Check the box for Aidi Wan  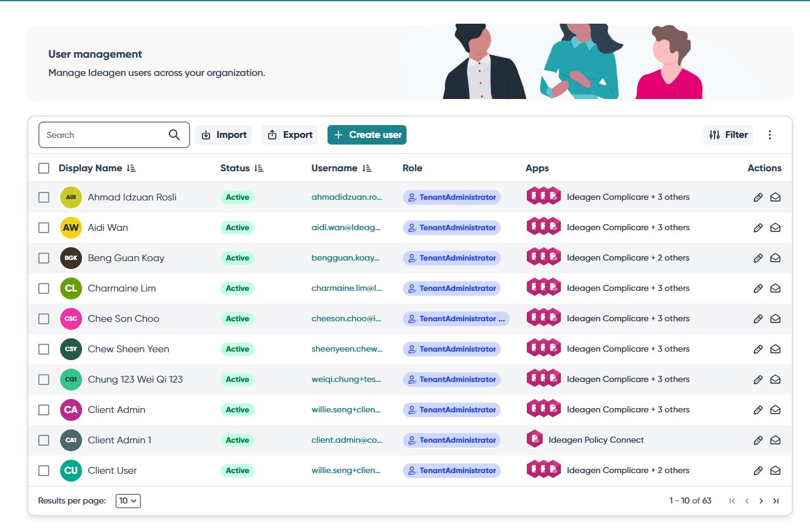click(44, 228)
